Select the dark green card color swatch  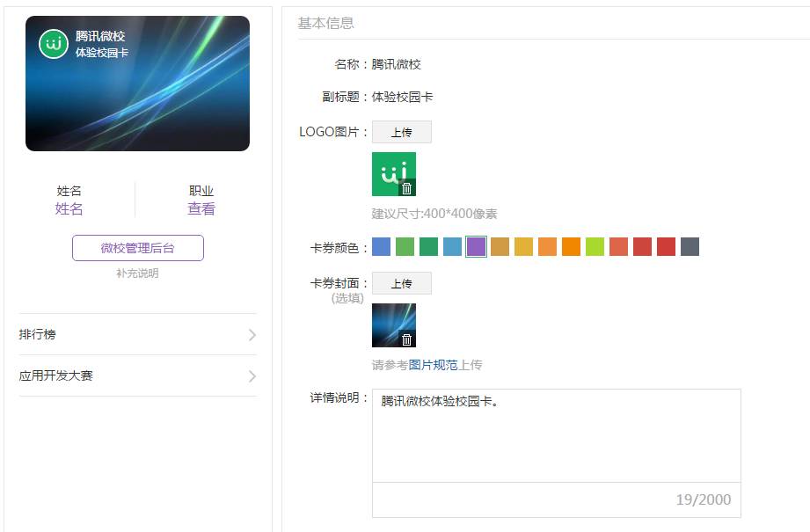429,247
